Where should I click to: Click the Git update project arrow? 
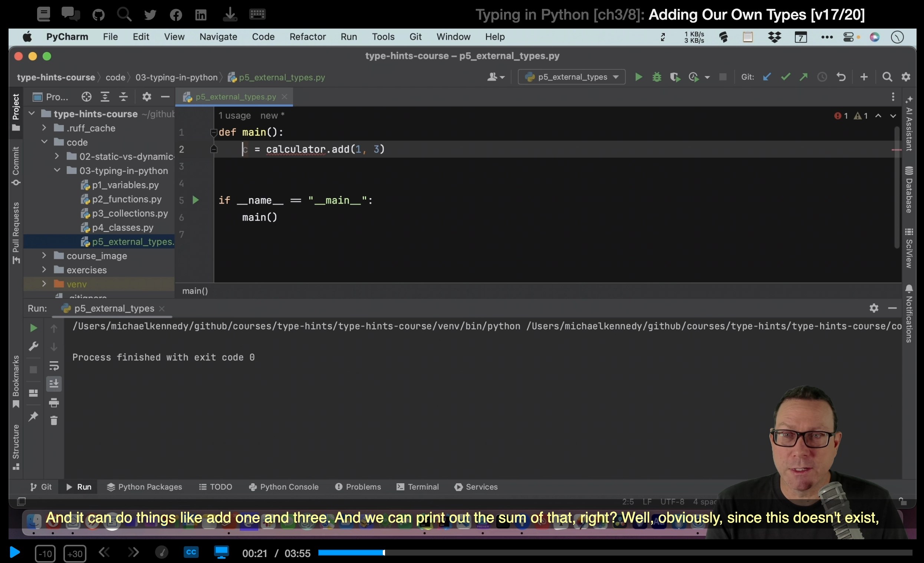[767, 77]
